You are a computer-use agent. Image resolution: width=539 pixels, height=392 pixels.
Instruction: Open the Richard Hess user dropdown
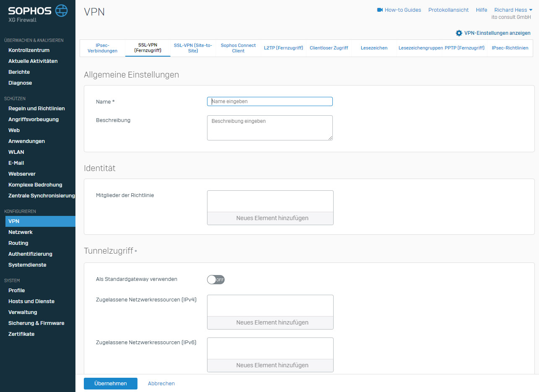pos(513,10)
